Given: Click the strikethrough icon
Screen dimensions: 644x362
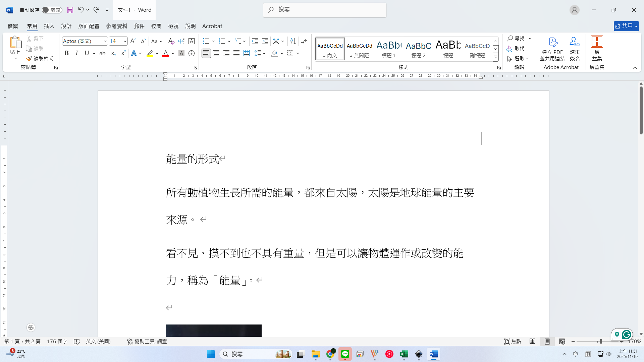Looking at the screenshot, I should [x=103, y=53].
